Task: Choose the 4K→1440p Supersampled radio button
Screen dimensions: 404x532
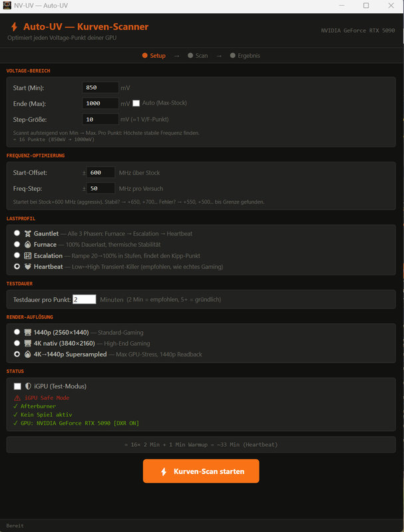Action: click(x=17, y=354)
